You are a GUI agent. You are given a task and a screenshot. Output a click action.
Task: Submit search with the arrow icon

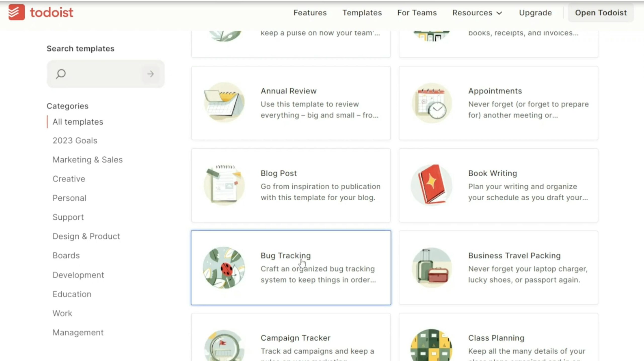coord(150,74)
